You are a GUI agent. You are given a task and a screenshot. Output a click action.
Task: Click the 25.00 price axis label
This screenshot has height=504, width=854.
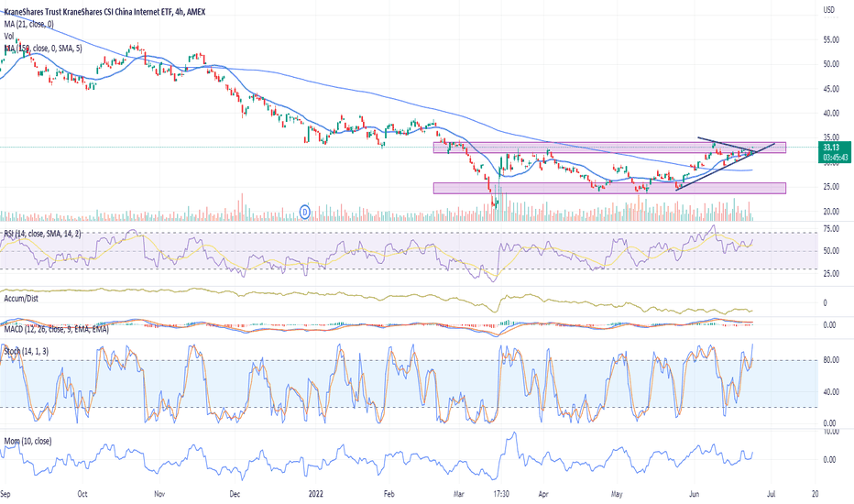coord(830,187)
